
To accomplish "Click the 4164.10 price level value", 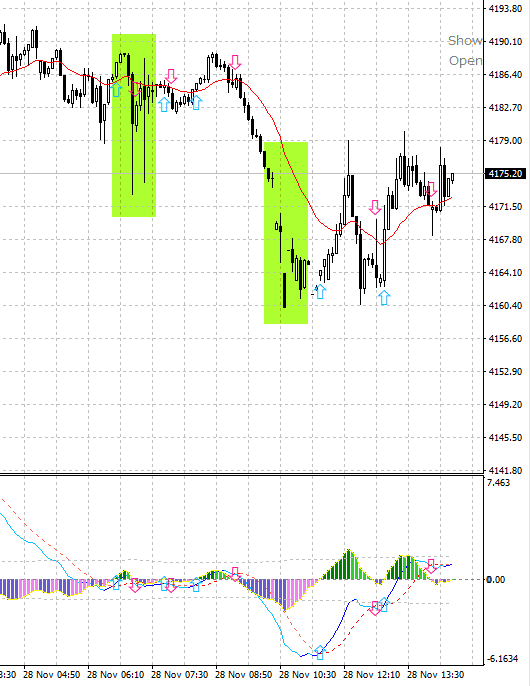I will [x=505, y=273].
